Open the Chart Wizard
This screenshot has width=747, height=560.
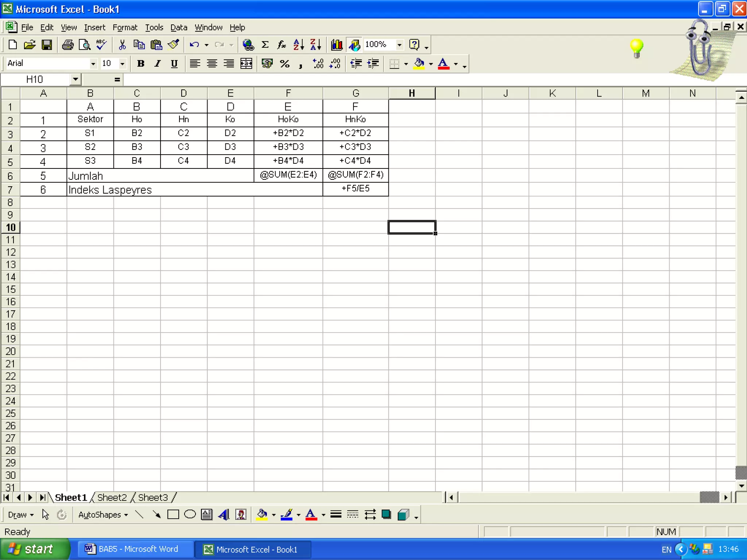click(x=336, y=45)
